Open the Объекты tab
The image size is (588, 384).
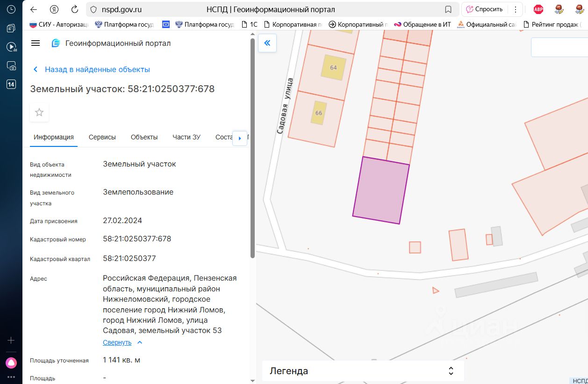[x=144, y=137]
